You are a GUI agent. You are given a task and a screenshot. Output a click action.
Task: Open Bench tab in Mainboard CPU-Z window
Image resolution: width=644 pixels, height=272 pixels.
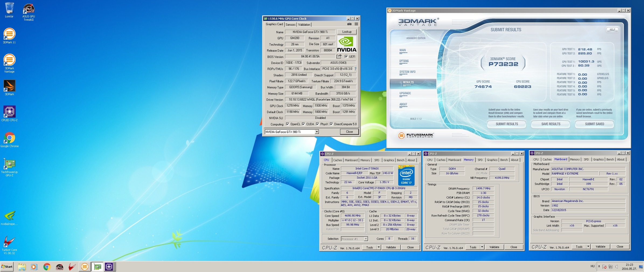coord(610,159)
